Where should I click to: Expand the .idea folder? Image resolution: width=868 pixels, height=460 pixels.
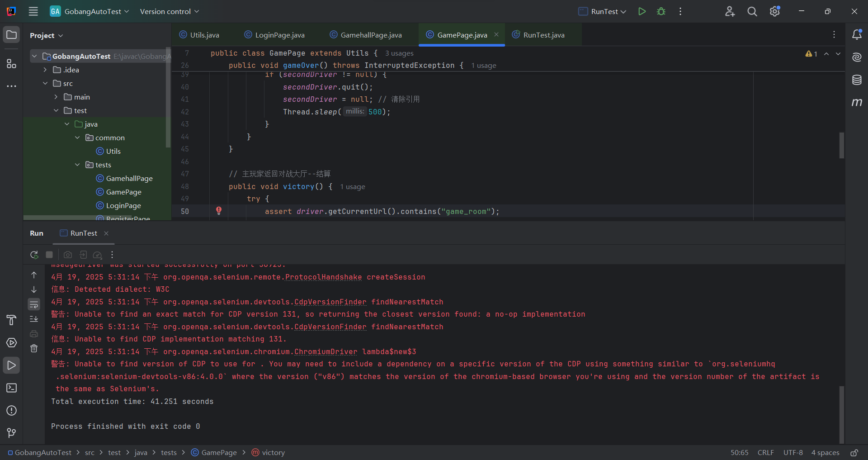[45, 70]
